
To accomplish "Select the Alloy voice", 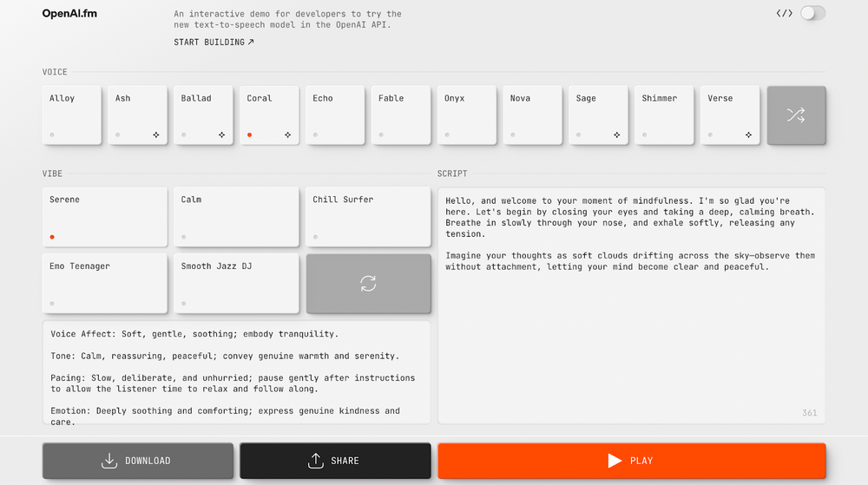I will pos(72,115).
